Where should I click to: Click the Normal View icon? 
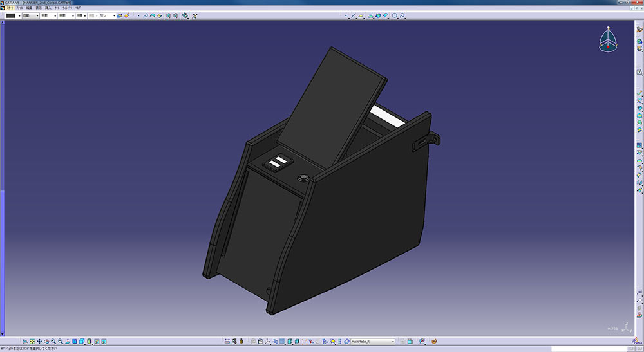(68, 341)
